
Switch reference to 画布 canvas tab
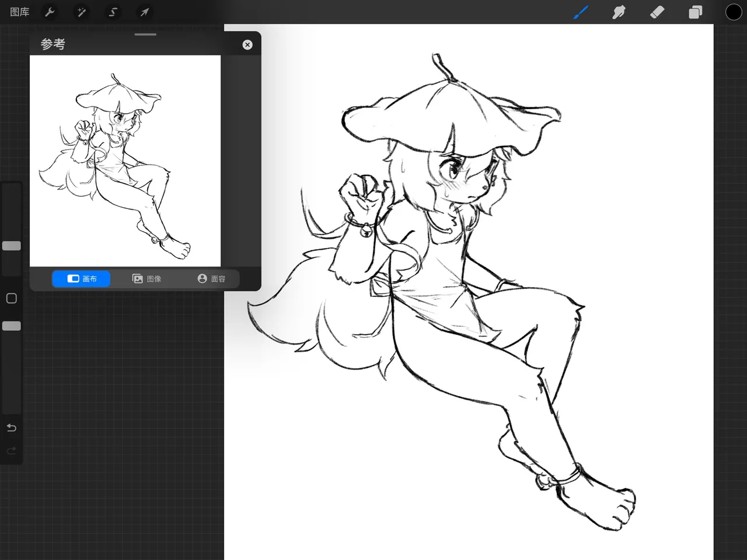click(82, 279)
